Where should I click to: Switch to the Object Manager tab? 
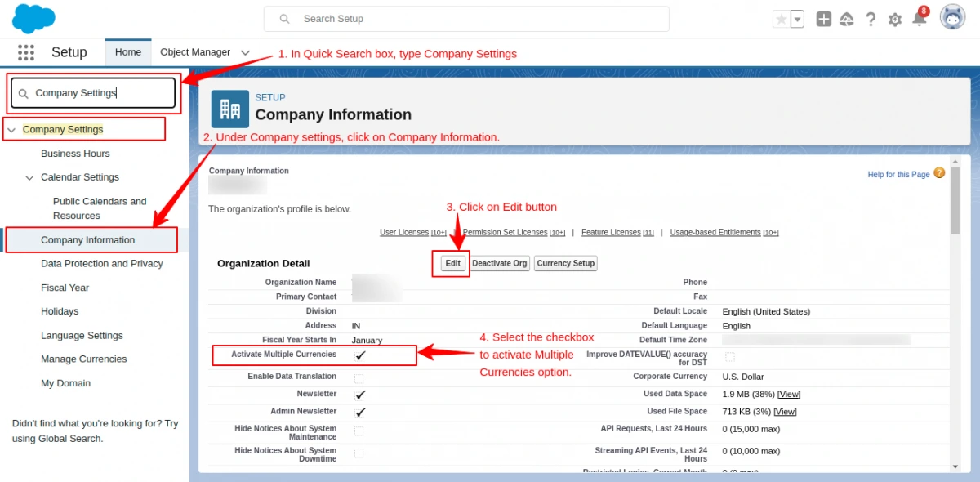196,51
